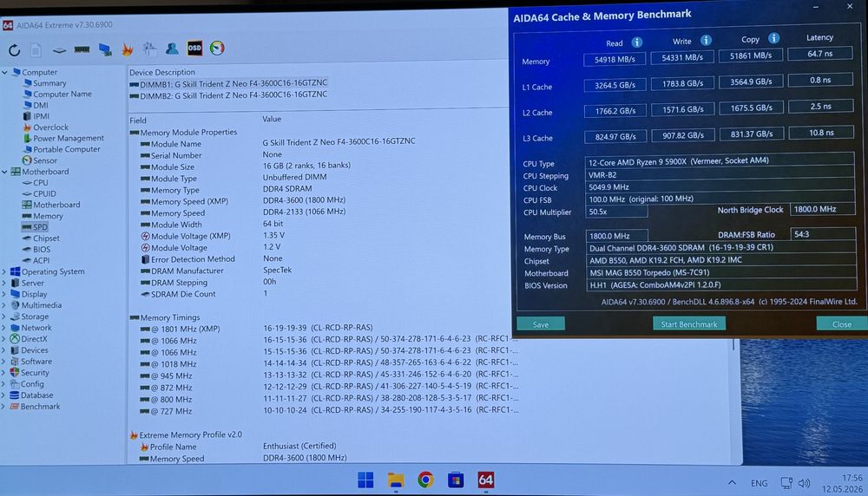Click the AIDA64 taskbar icon
The width and height of the screenshot is (868, 496).
[485, 480]
